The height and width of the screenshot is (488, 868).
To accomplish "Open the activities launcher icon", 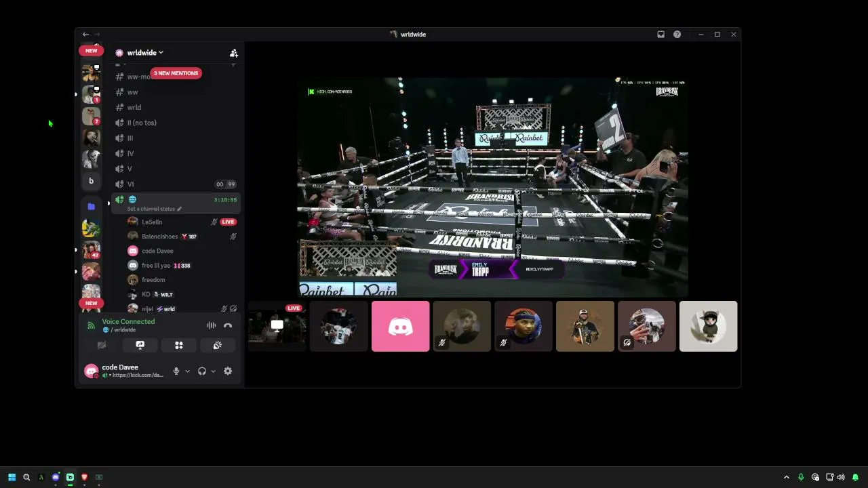I will coord(179,345).
